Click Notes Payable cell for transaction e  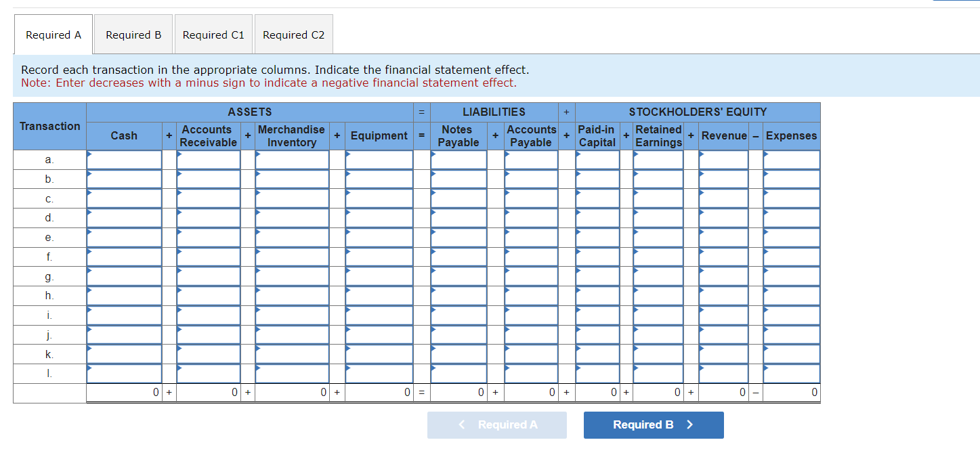coord(459,238)
